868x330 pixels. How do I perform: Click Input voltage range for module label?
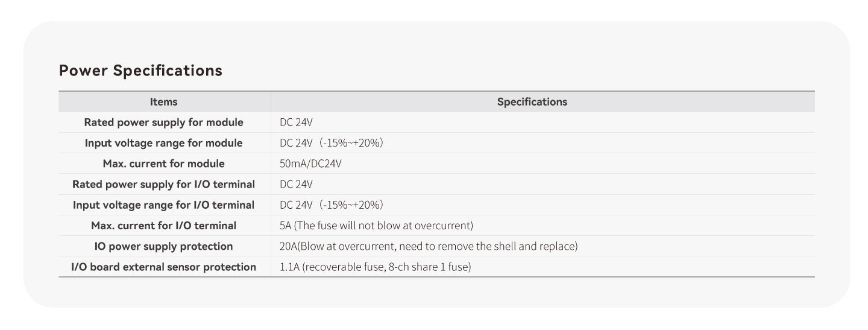pos(164,143)
